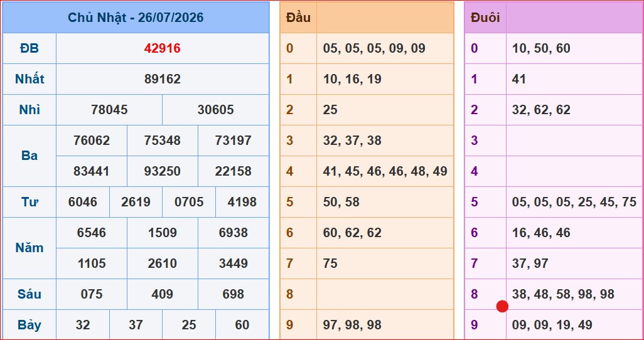Viewport: 644px width, 340px height.
Task: Click the Nhất row label
Action: click(29, 79)
